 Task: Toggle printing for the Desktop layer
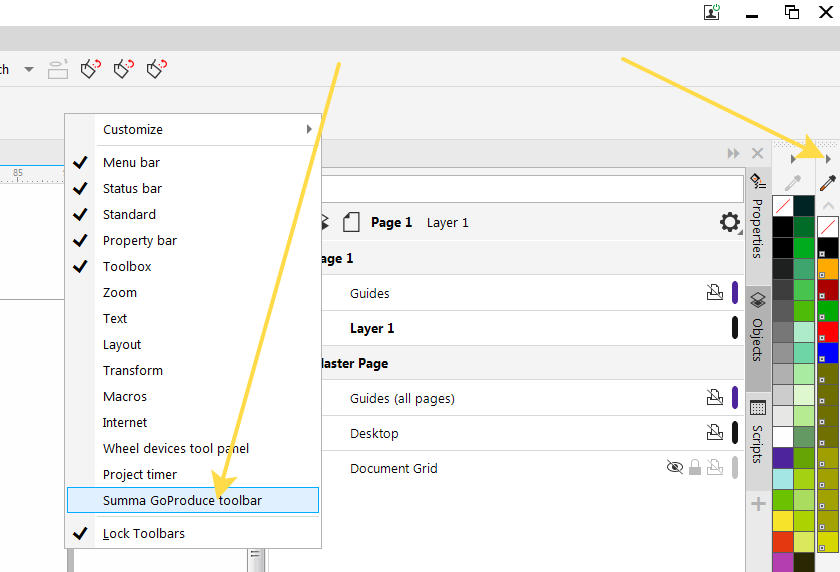(x=715, y=432)
